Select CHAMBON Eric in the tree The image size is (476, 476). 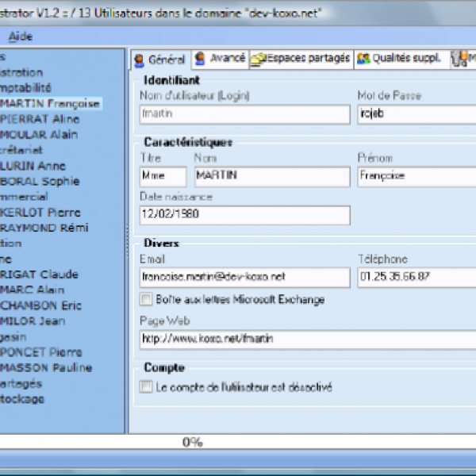click(40, 305)
